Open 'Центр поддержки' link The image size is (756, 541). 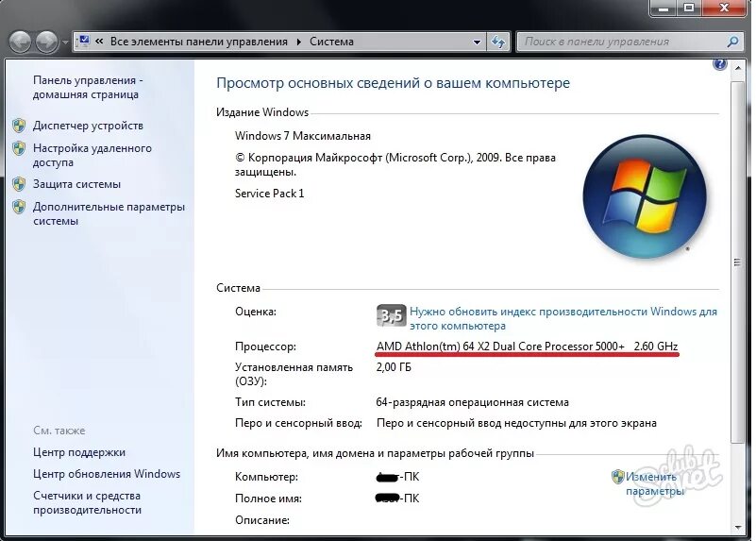(x=79, y=452)
